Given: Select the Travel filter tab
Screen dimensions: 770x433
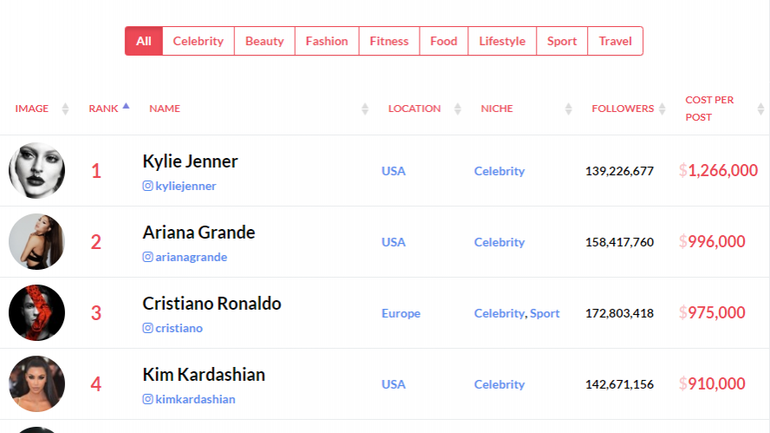Looking at the screenshot, I should click(615, 41).
